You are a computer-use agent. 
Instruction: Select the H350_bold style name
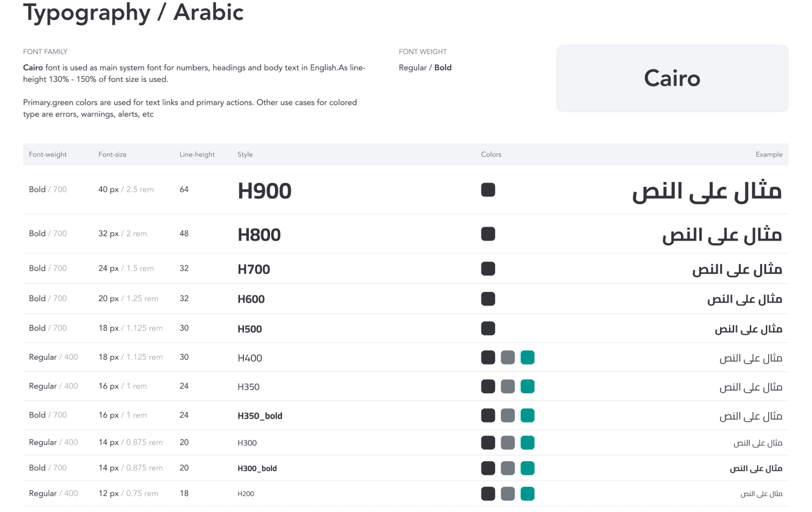pyautogui.click(x=260, y=416)
